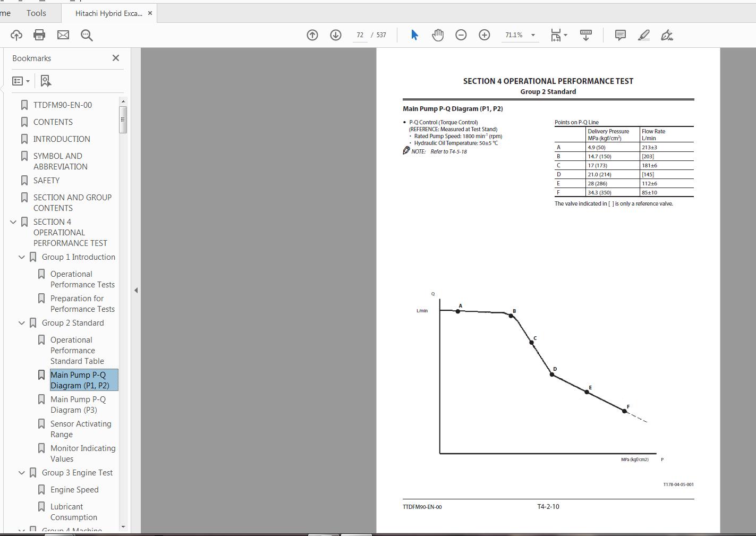Open the fit page options tool
Screen dimensions: 756x536
coord(558,35)
